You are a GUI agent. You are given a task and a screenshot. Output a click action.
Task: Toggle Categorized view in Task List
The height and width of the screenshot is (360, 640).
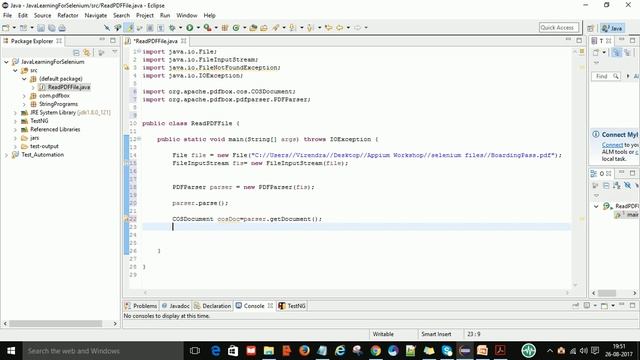(x=617, y=52)
